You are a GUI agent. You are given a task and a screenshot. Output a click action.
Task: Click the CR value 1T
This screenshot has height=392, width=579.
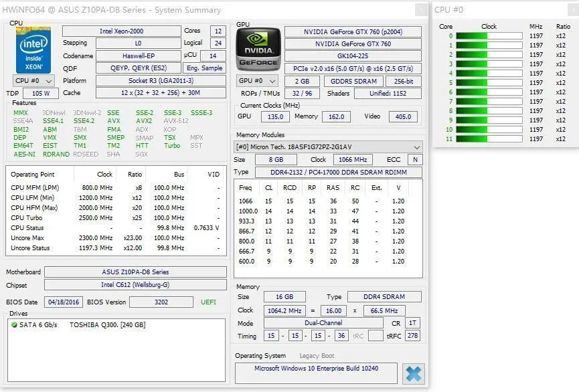pos(412,323)
